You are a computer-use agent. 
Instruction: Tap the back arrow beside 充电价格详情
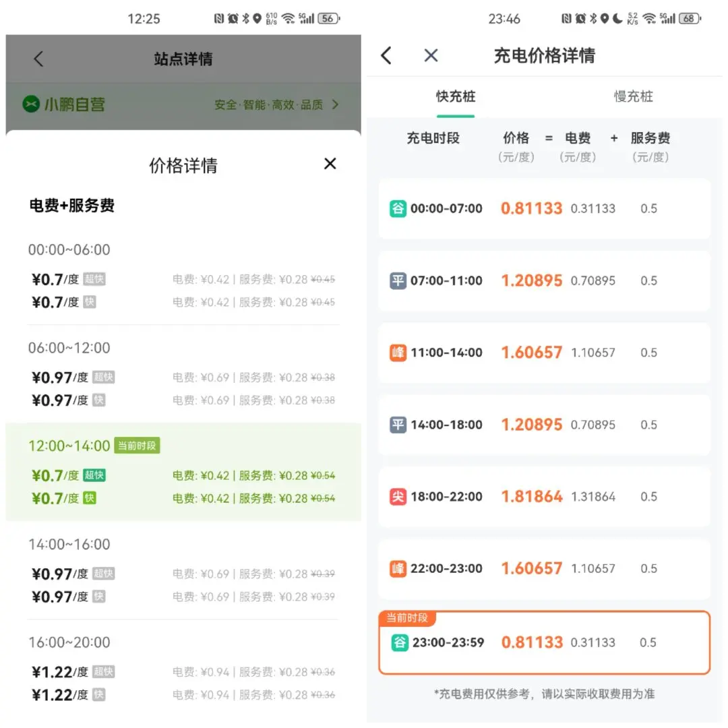pyautogui.click(x=386, y=55)
